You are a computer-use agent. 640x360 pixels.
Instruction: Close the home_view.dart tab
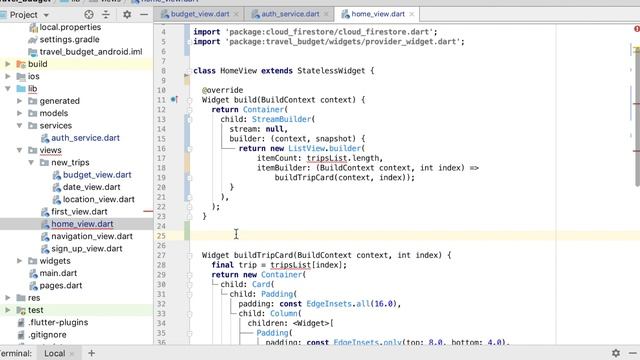[x=412, y=14]
